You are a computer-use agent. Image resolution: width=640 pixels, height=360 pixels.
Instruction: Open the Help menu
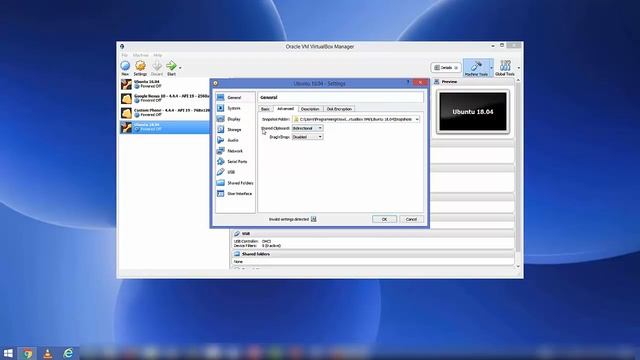(158, 55)
